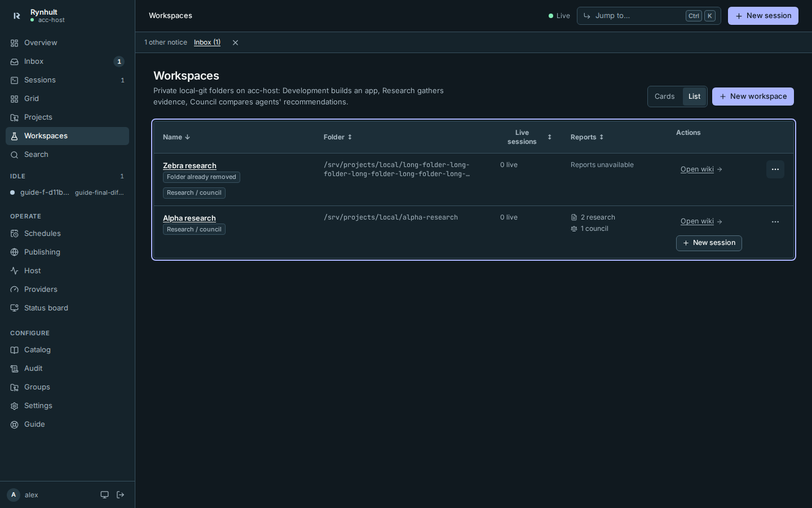Click the New workspace button
Screen dimensions: 812x508
click(753, 97)
